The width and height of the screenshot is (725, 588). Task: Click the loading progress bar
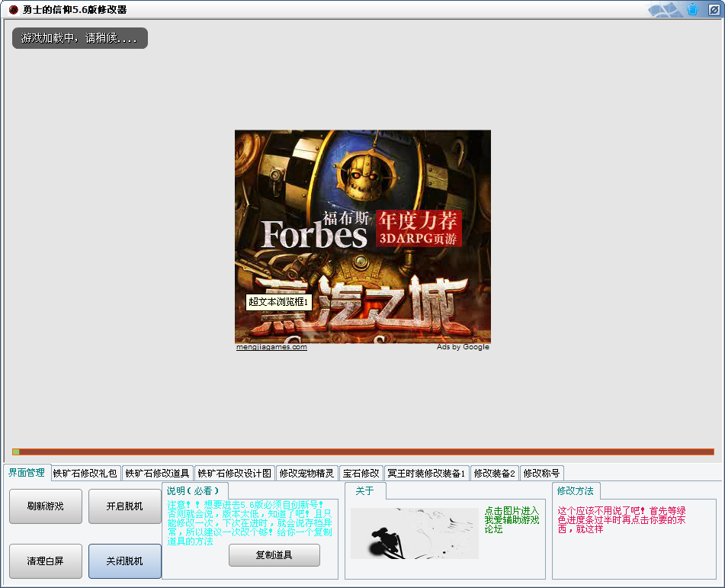coord(363,451)
